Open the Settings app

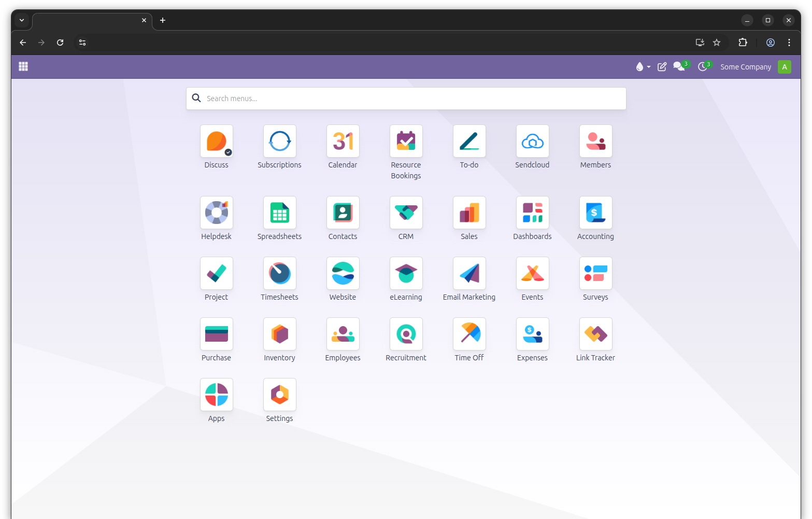279,395
